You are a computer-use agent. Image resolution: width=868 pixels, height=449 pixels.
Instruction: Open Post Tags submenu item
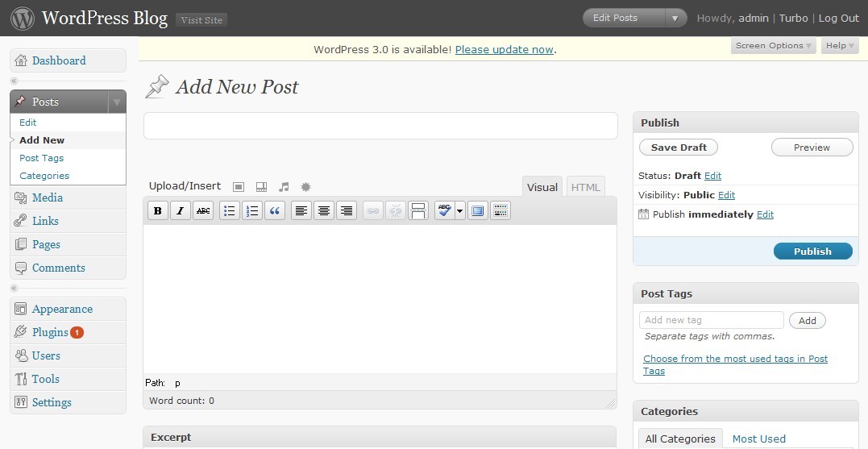(42, 158)
